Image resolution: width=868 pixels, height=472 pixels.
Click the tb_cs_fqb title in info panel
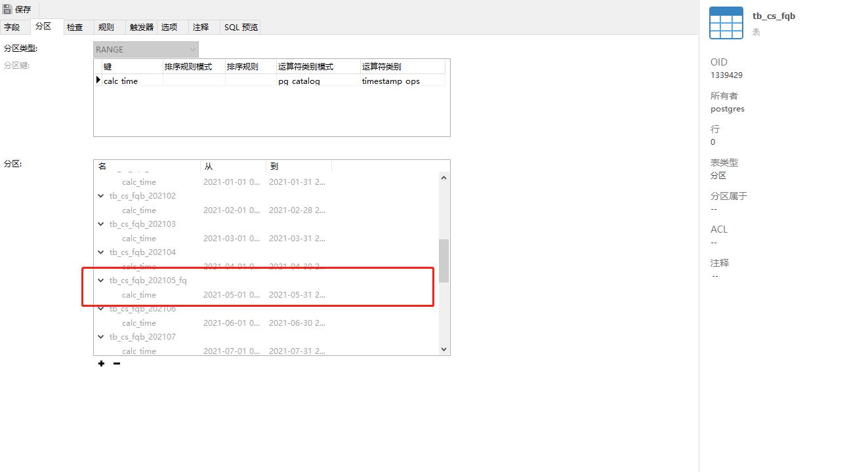click(774, 16)
